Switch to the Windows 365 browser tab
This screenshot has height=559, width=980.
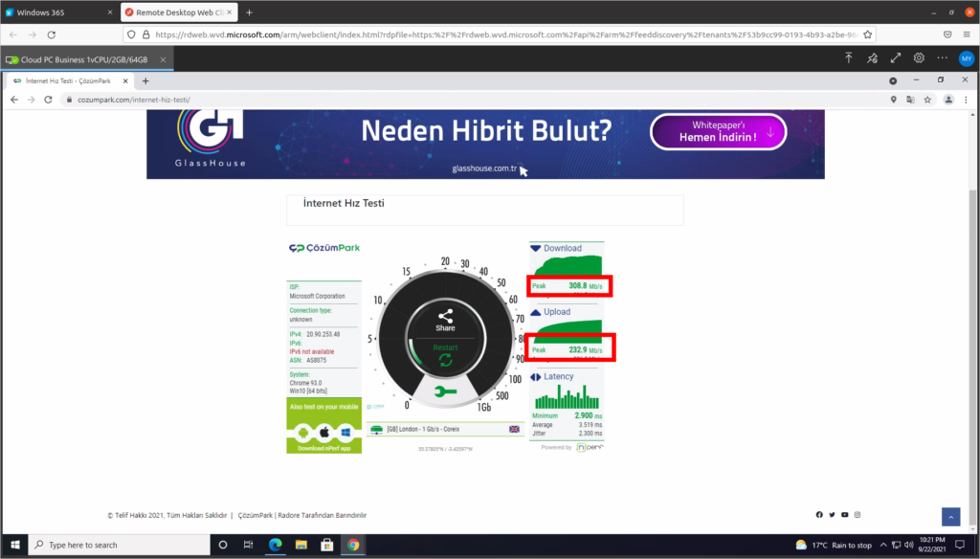[x=58, y=12]
